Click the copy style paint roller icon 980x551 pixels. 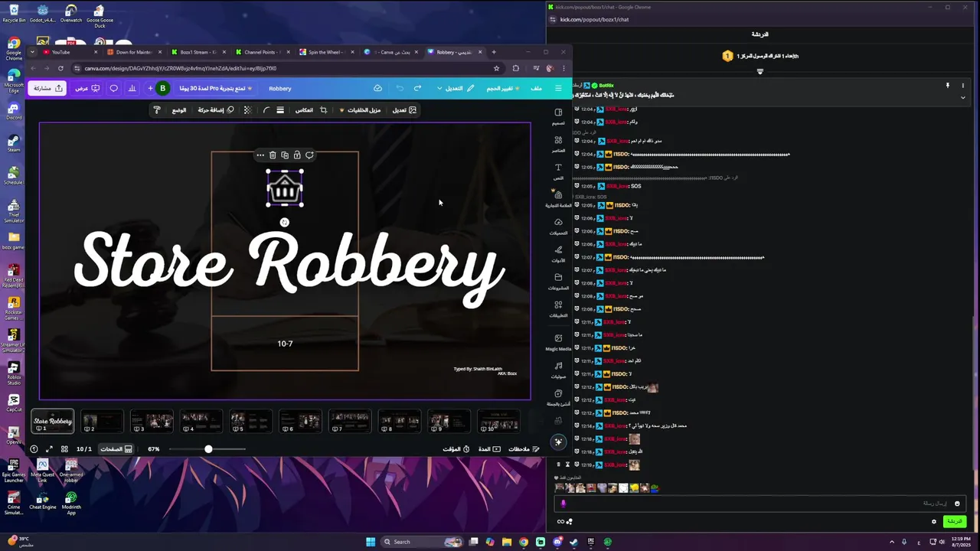click(157, 110)
